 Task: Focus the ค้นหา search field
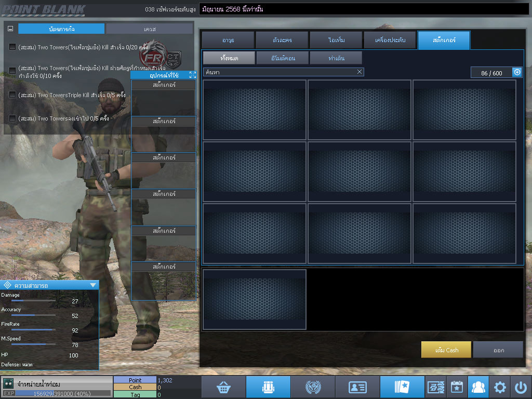click(x=284, y=72)
